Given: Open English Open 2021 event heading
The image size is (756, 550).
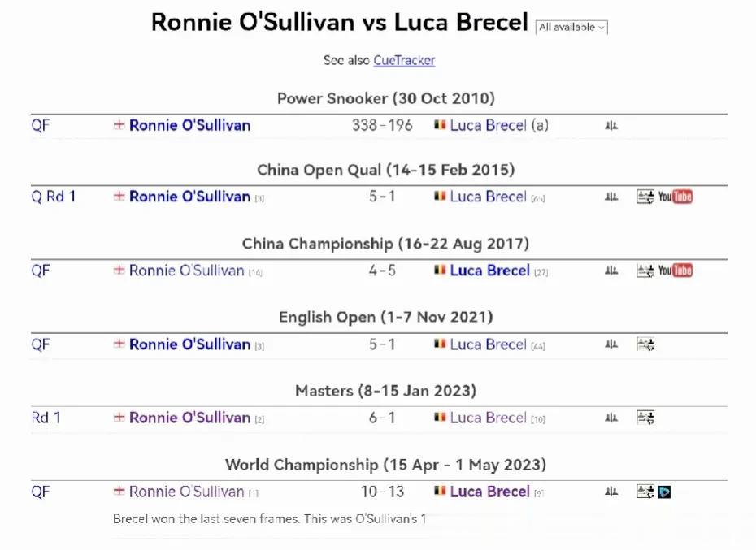Looking at the screenshot, I should pyautogui.click(x=385, y=317).
